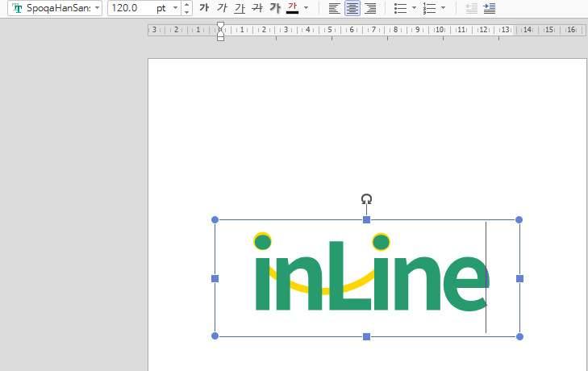
Task: Align text to the left
Action: [x=335, y=8]
